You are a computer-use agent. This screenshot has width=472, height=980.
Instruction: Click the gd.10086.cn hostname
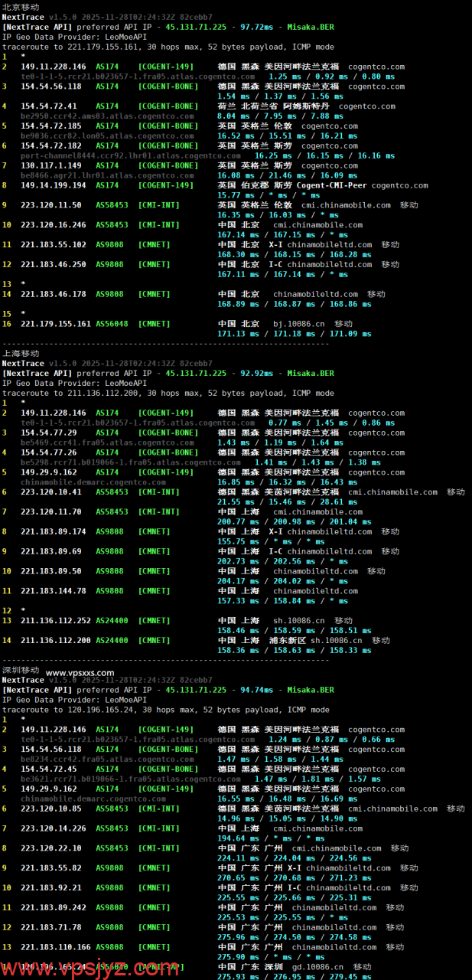(318, 967)
